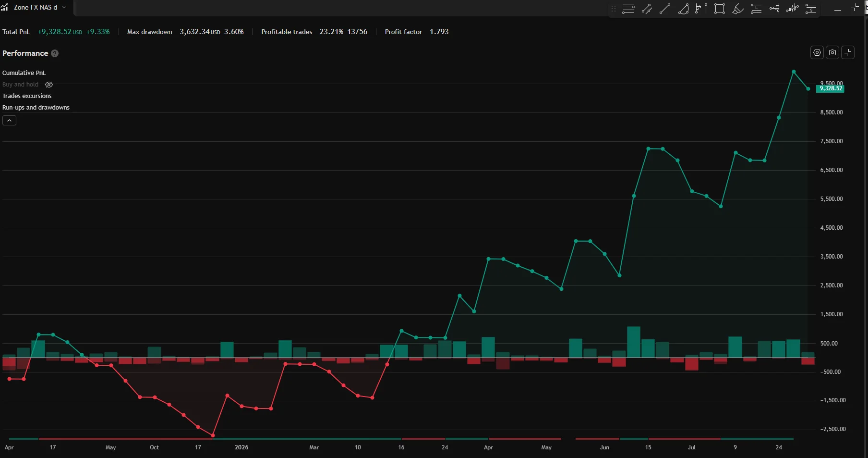Image resolution: width=868 pixels, height=458 pixels.
Task: Collapse the chart legend with the chevron button
Action: point(9,120)
